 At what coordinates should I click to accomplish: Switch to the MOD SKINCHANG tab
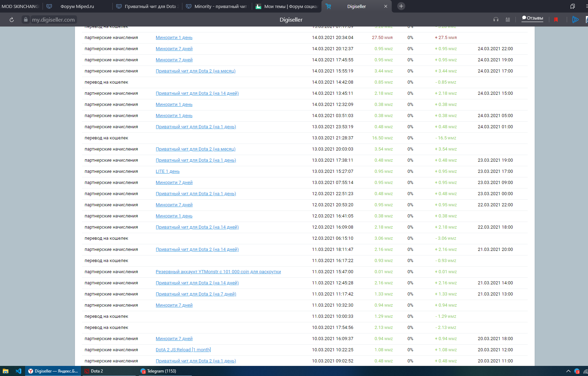pyautogui.click(x=21, y=6)
